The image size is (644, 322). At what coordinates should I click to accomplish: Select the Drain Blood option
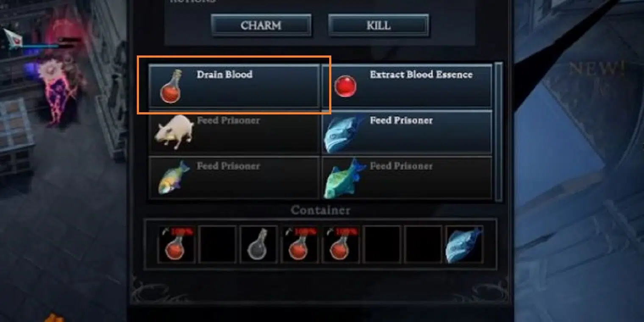[x=234, y=86]
